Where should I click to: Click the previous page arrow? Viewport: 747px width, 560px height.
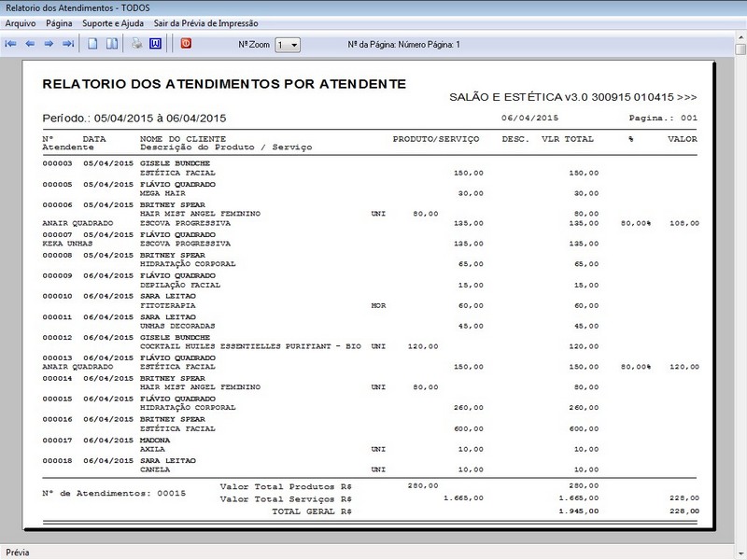pyautogui.click(x=30, y=44)
